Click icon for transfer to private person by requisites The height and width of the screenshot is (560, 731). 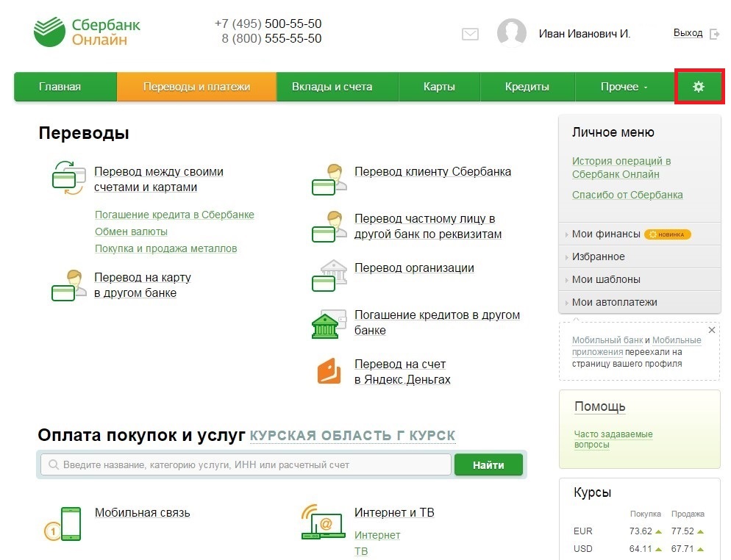(x=329, y=226)
